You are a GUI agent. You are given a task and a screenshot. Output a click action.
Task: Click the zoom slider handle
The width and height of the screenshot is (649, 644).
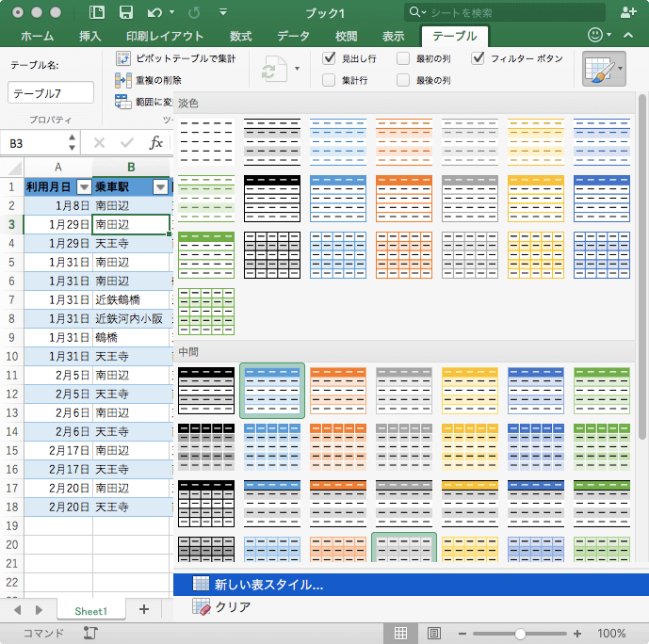point(520,634)
